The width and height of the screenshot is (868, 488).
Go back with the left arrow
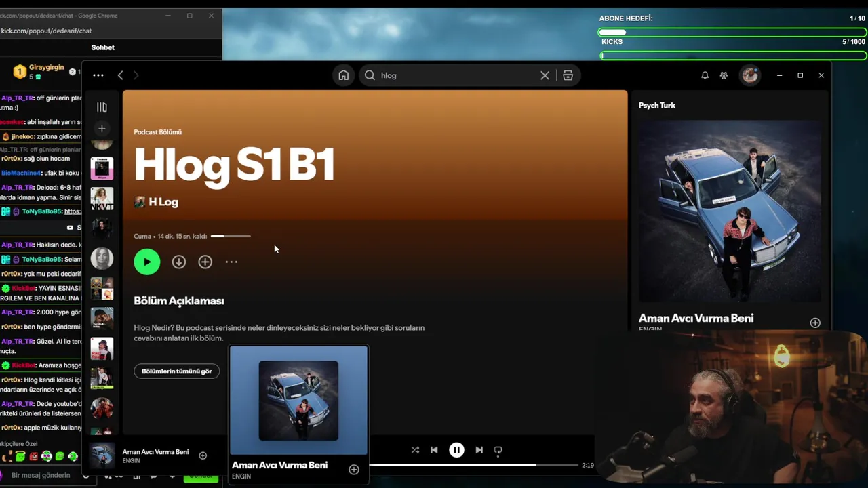121,75
